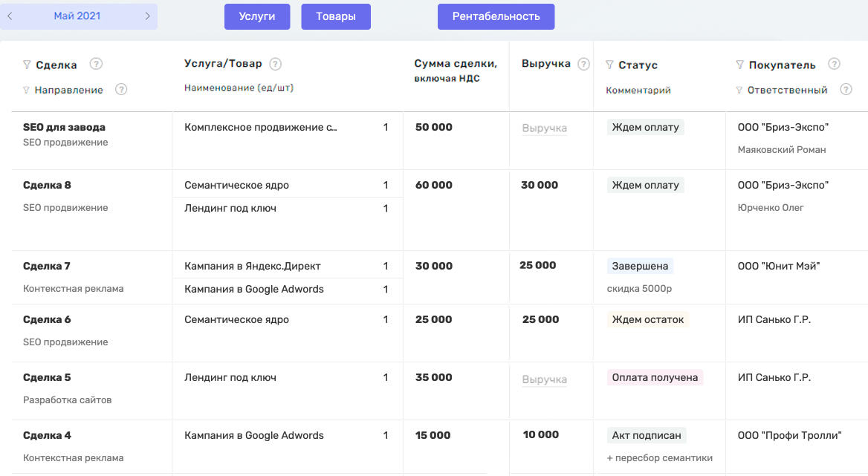Show help for Покупатель column
The image size is (868, 476).
[x=834, y=64]
